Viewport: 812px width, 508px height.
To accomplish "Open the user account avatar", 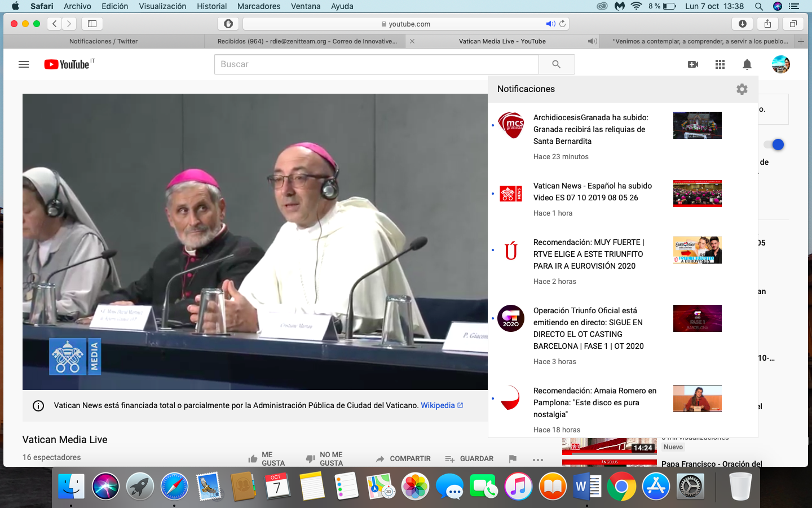I will [780, 64].
